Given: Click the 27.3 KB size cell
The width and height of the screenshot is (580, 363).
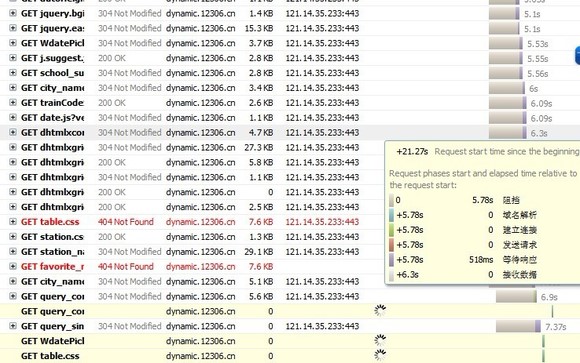Looking at the screenshot, I should click(x=259, y=147).
